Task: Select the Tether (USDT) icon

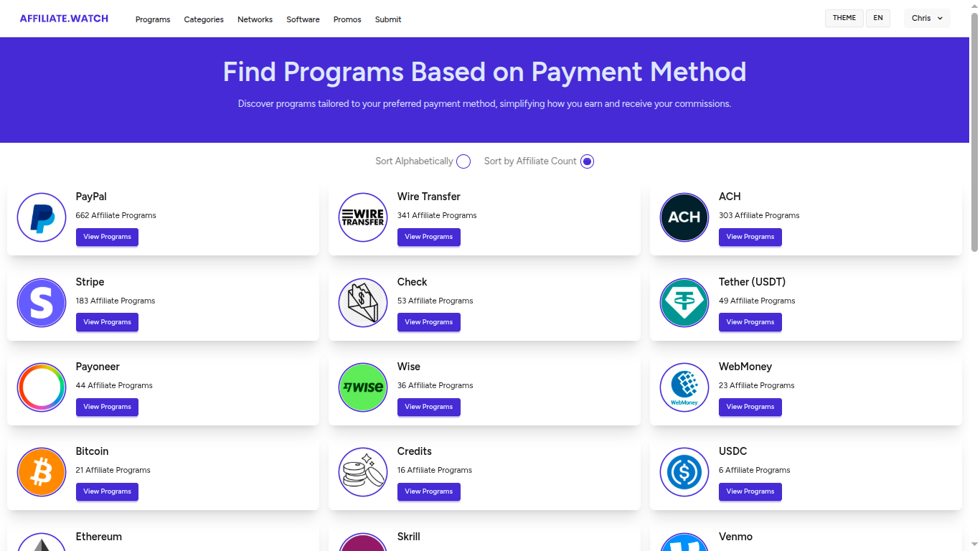Action: [x=684, y=303]
